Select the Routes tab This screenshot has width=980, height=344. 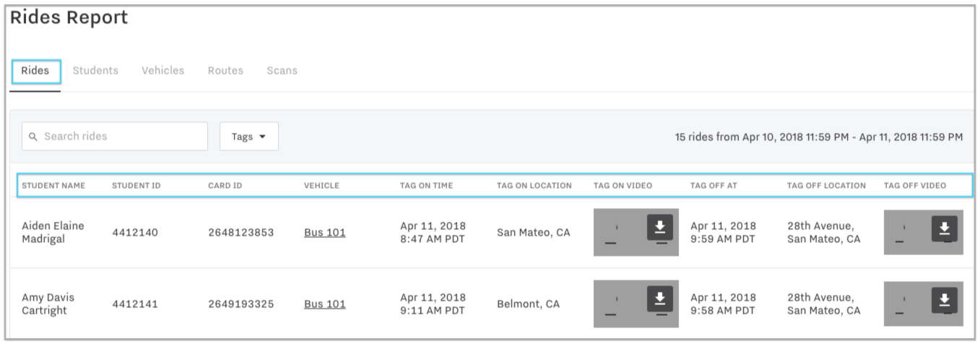[x=225, y=71]
